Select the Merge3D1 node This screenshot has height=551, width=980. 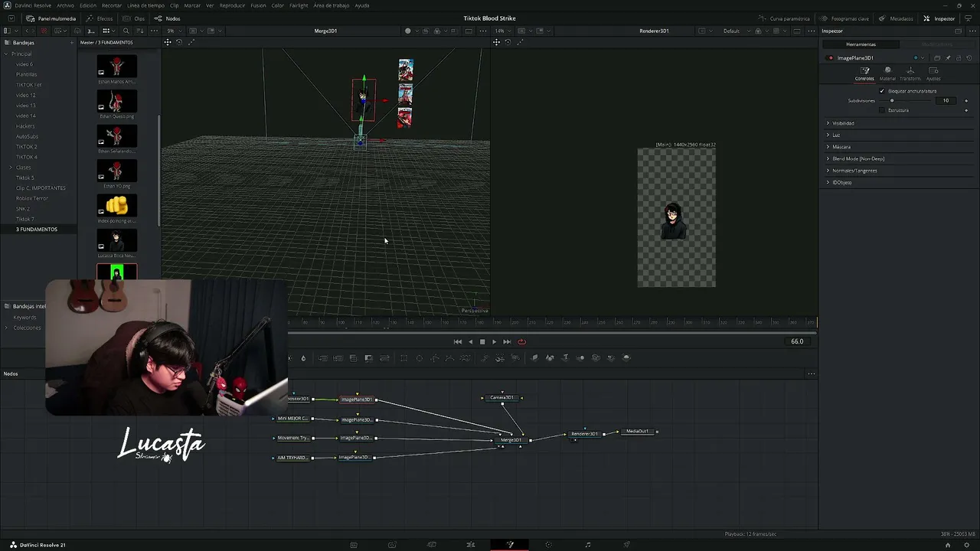coord(511,440)
